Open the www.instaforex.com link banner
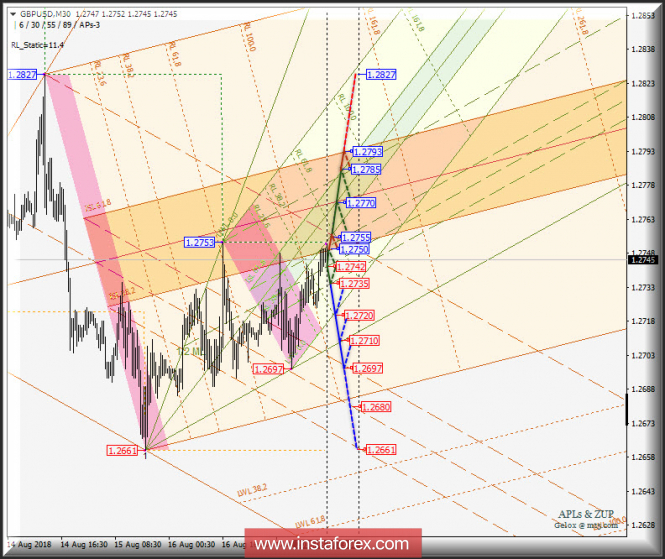 [x=333, y=543]
